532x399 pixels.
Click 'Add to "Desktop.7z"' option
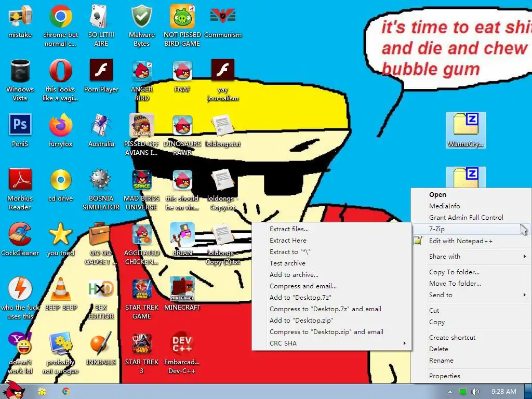pyautogui.click(x=332, y=298)
